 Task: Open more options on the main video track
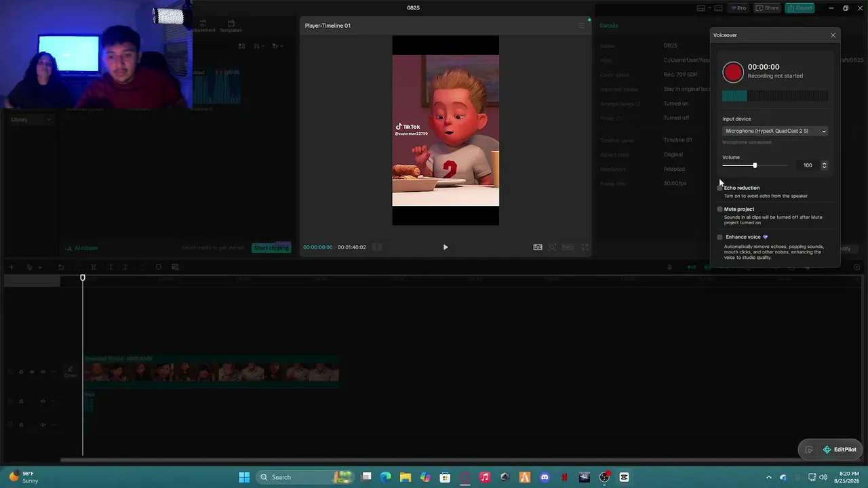coord(53,372)
